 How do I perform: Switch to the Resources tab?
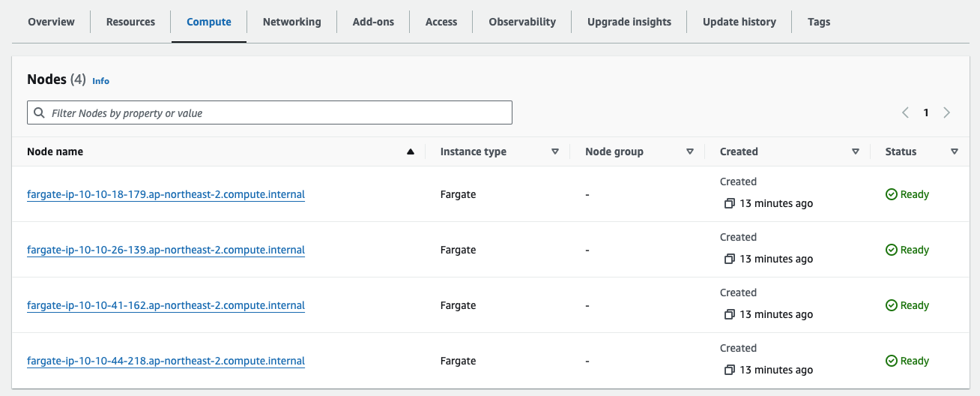(130, 22)
